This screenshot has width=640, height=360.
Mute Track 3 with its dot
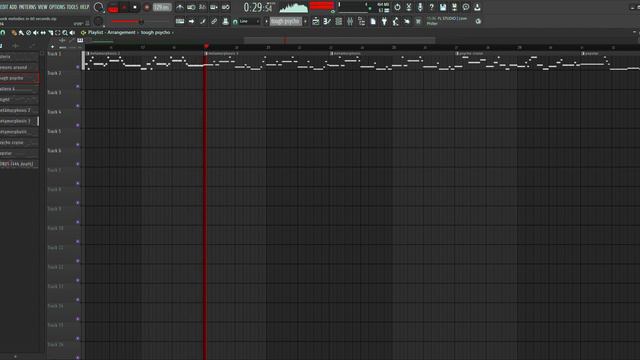pyautogui.click(x=78, y=106)
